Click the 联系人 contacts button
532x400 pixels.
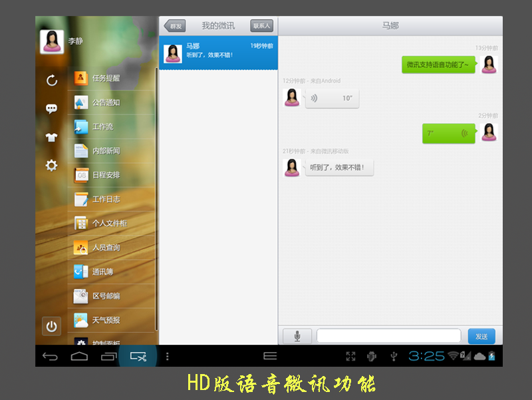point(261,26)
